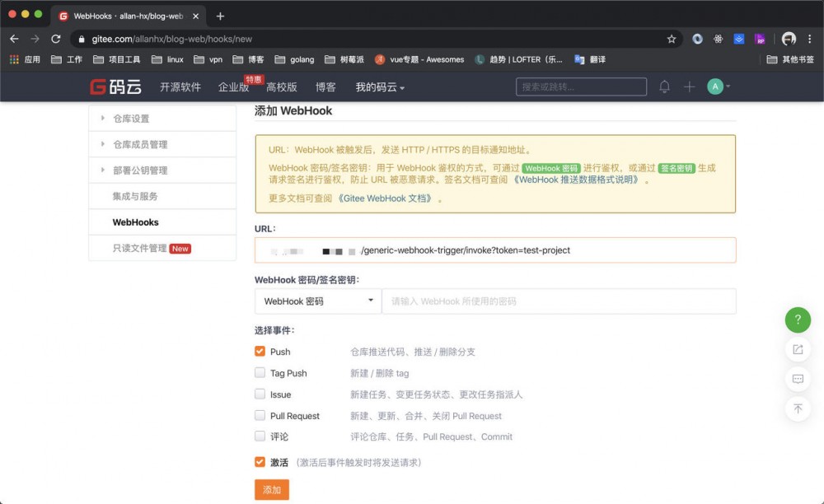The height and width of the screenshot is (504, 824).
Task: Click the comment bubble floating icon
Action: point(797,379)
